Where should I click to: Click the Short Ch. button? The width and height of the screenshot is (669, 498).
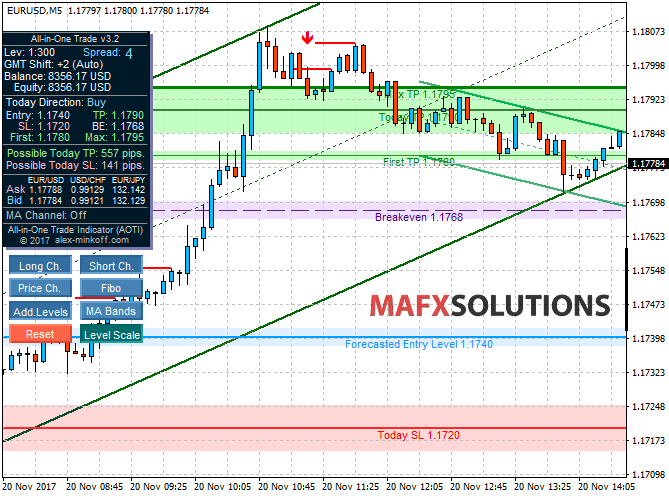point(111,265)
